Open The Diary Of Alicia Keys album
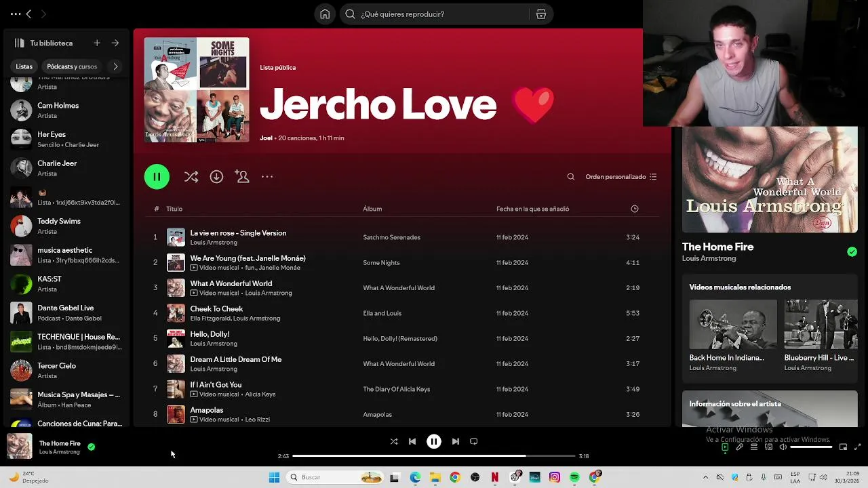Screen dimensions: 868x488 pyautogui.click(x=396, y=389)
